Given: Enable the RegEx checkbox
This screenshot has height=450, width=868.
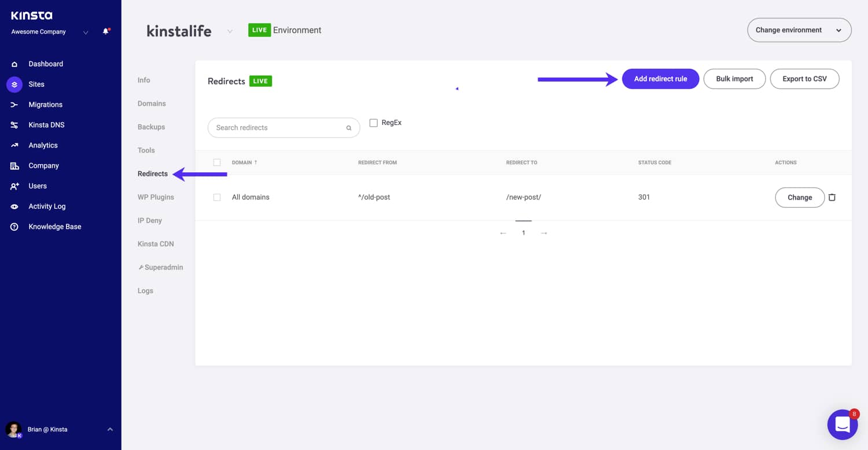Looking at the screenshot, I should tap(373, 122).
